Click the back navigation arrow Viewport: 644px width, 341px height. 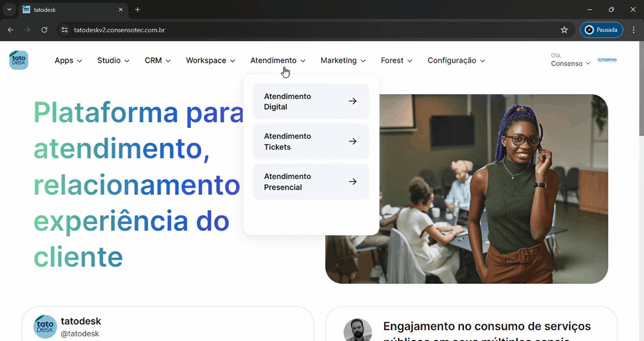click(10, 30)
